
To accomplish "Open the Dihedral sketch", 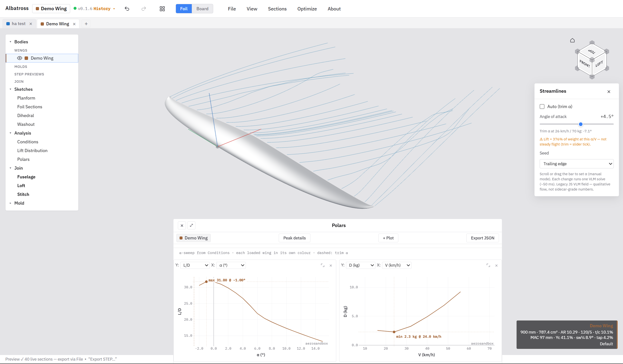I will [26, 116].
